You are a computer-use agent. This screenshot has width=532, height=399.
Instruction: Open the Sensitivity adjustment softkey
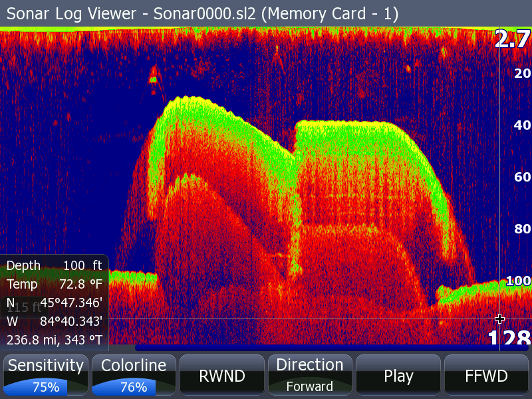point(45,365)
